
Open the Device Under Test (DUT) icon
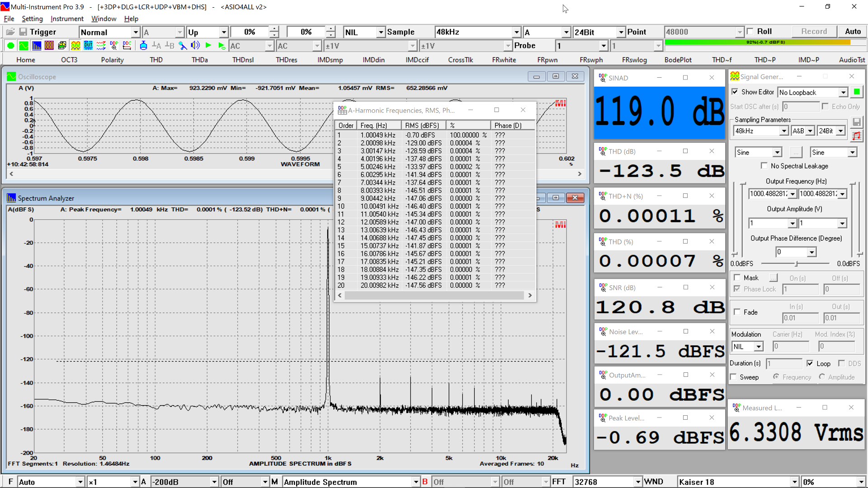(x=88, y=45)
